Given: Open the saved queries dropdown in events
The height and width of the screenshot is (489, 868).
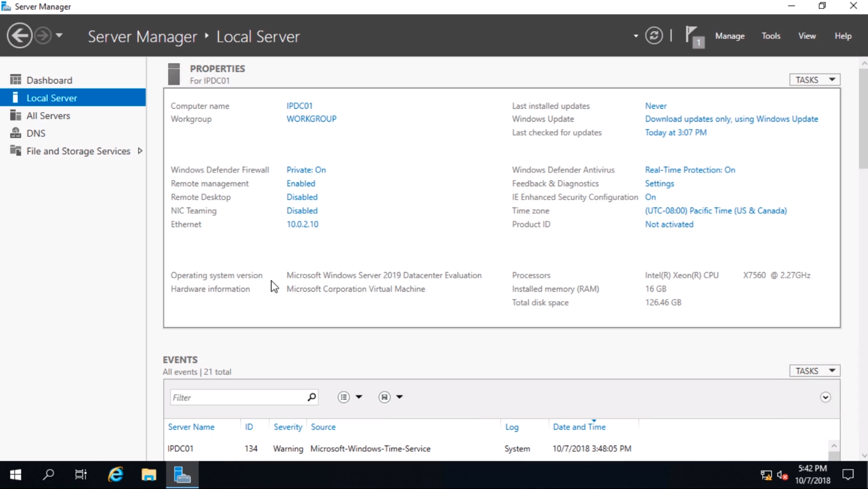Looking at the screenshot, I should pyautogui.click(x=390, y=397).
